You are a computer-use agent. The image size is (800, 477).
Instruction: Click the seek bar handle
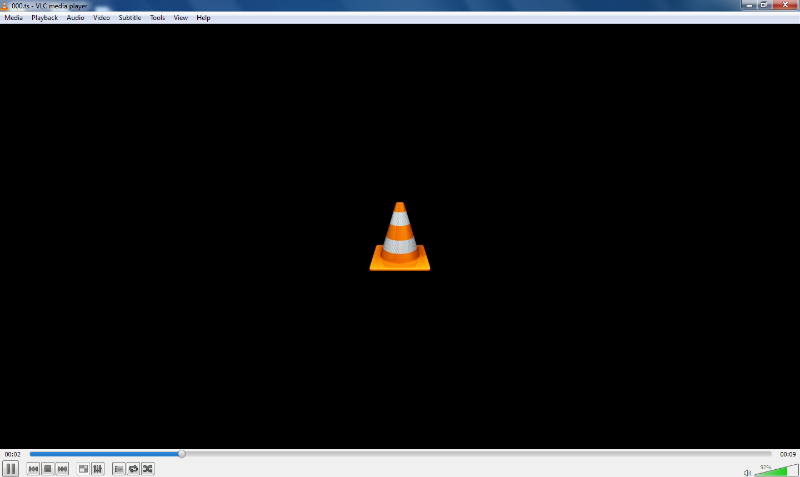pyautogui.click(x=182, y=454)
